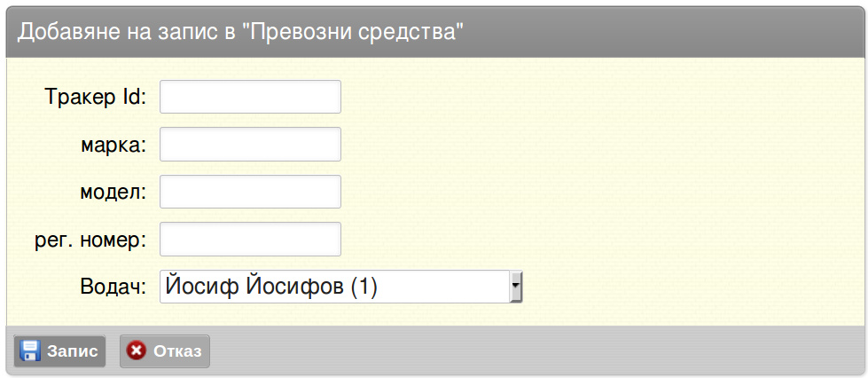
Task: Focus the рег. номер input box
Action: pos(250,239)
